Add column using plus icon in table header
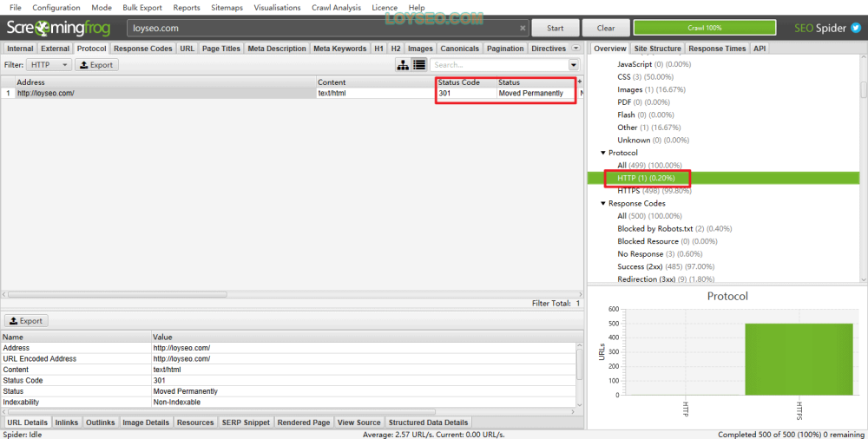868x439 pixels. pos(580,82)
